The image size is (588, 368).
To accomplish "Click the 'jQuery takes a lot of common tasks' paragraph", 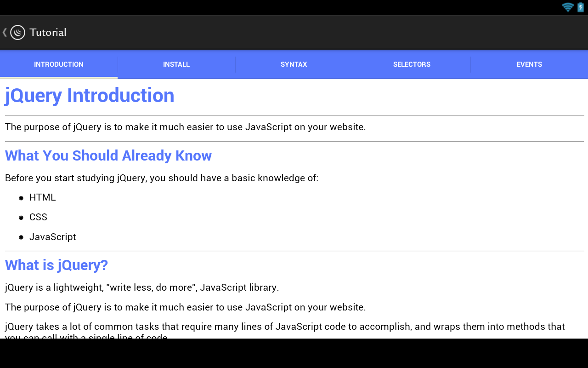I will [x=285, y=327].
